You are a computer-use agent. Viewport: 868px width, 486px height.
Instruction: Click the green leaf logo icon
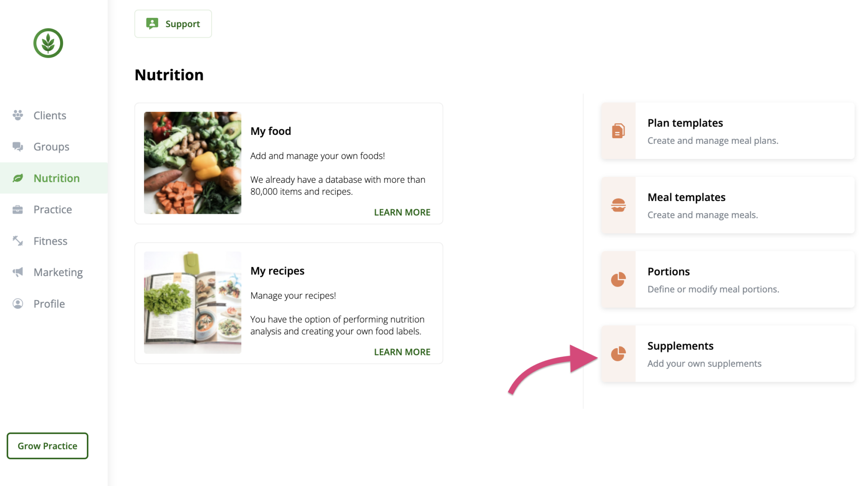click(48, 43)
